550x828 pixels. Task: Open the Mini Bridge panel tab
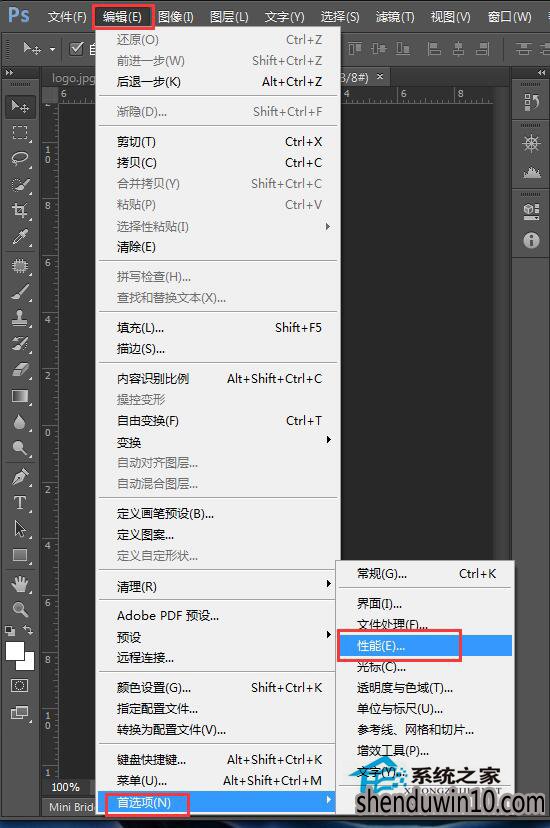click(x=72, y=807)
